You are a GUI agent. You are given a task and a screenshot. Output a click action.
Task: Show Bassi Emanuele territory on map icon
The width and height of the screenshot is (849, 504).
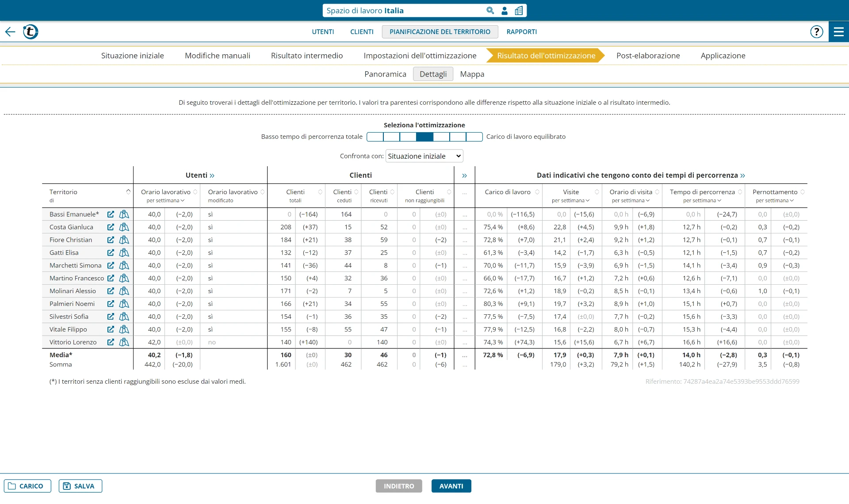tap(124, 214)
